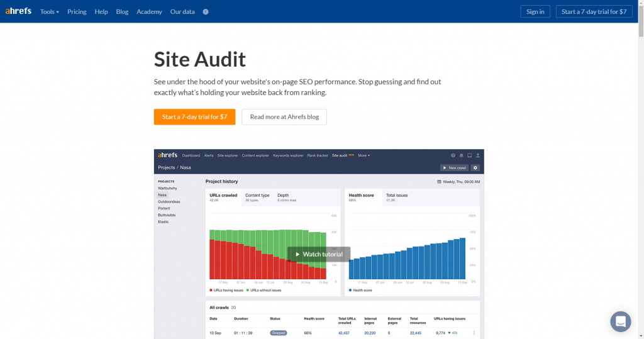Click the navbar Start a 7-day trial button

pyautogui.click(x=594, y=11)
